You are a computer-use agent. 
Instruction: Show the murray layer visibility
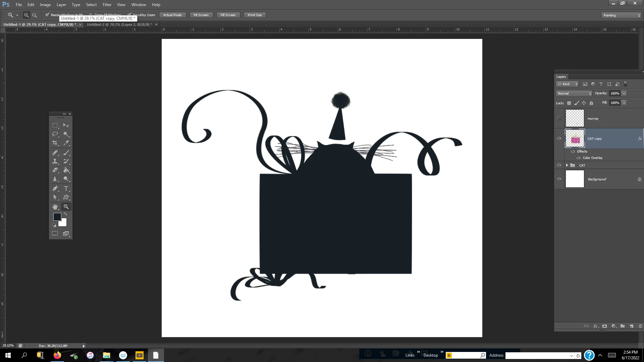[x=559, y=118]
